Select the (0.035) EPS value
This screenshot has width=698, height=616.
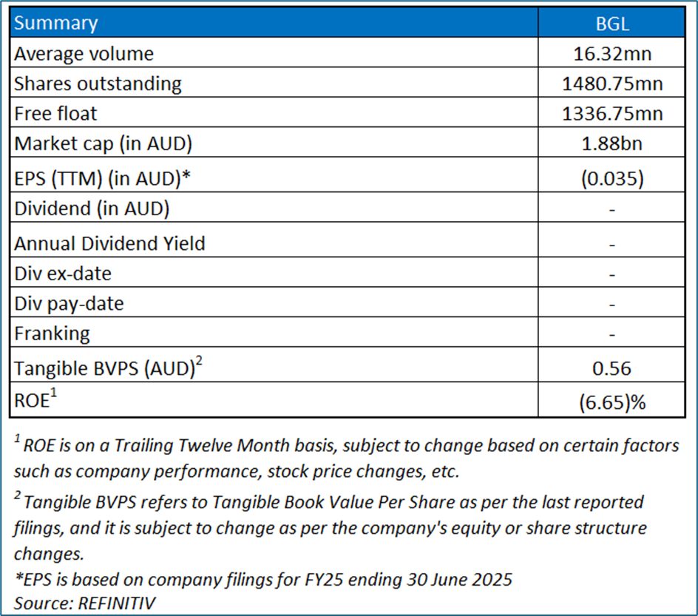[612, 177]
